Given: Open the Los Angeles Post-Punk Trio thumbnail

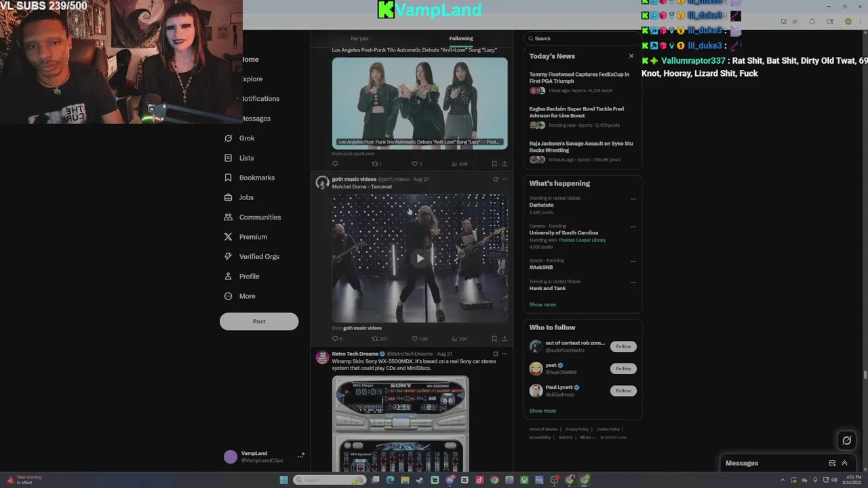Looking at the screenshot, I should pyautogui.click(x=420, y=103).
